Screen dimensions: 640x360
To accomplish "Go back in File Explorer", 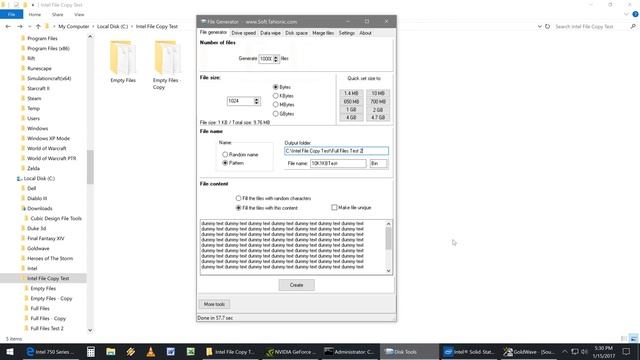I will [8, 26].
